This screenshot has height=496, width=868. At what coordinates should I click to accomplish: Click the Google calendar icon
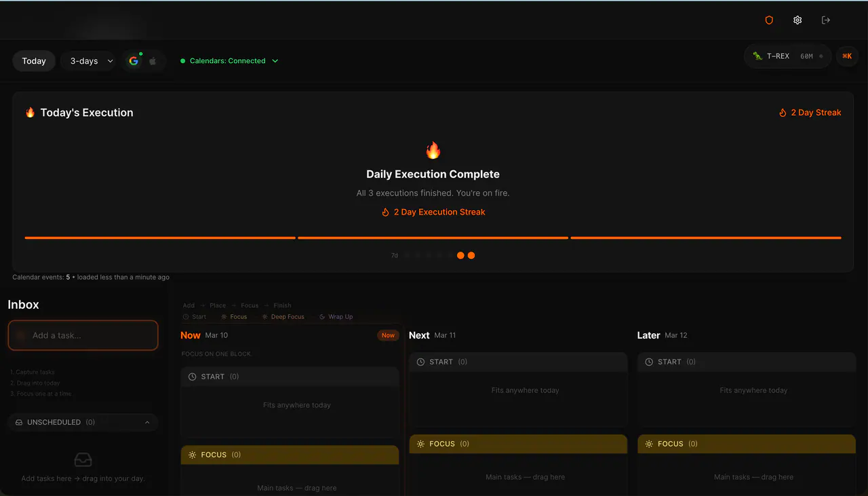[134, 61]
